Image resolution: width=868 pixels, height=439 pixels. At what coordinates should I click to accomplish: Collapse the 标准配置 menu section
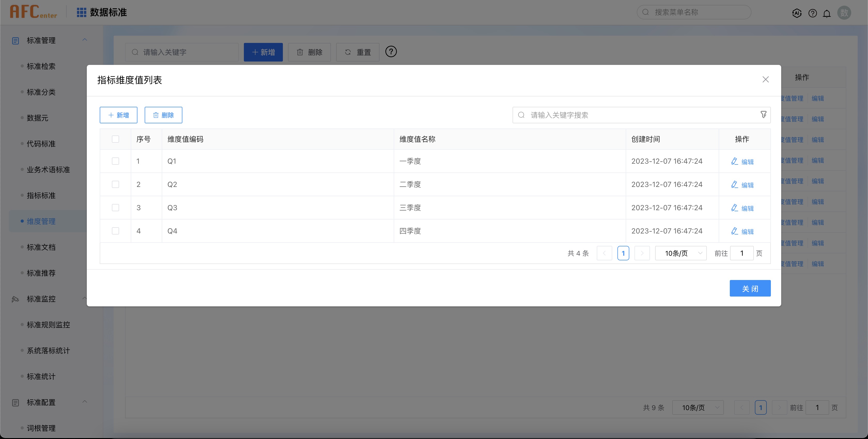(x=84, y=402)
